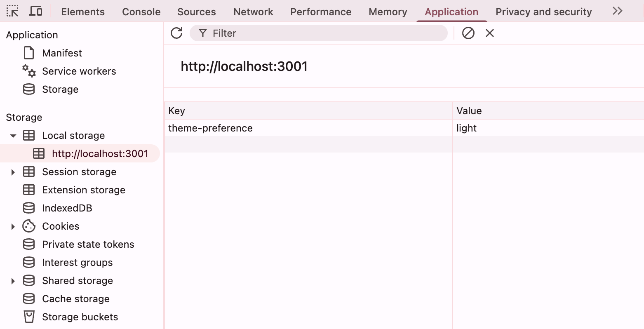Viewport: 644px width, 329px height.
Task: Show more DevTools tabs
Action: [617, 11]
